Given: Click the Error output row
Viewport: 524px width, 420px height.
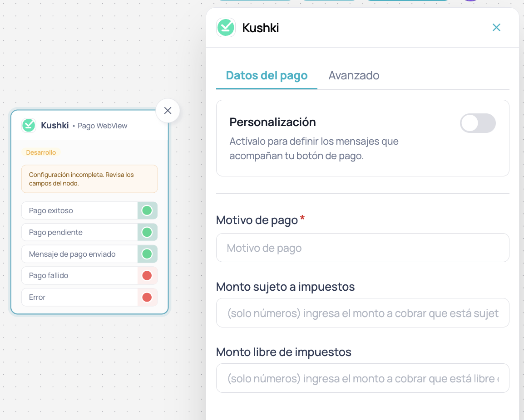Looking at the screenshot, I should [89, 297].
